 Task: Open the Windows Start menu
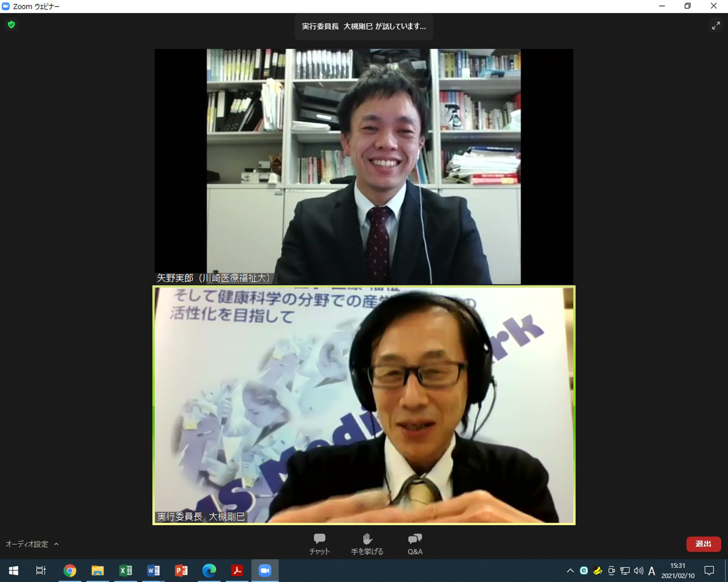(13, 570)
